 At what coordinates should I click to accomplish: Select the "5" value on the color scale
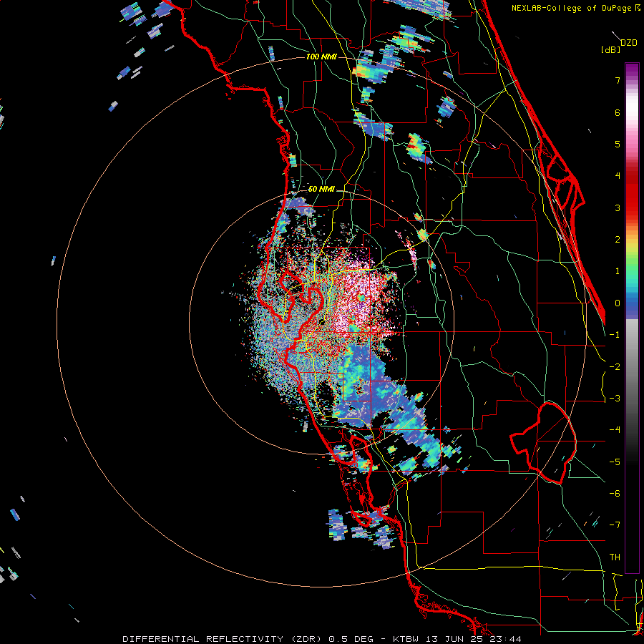(x=618, y=144)
